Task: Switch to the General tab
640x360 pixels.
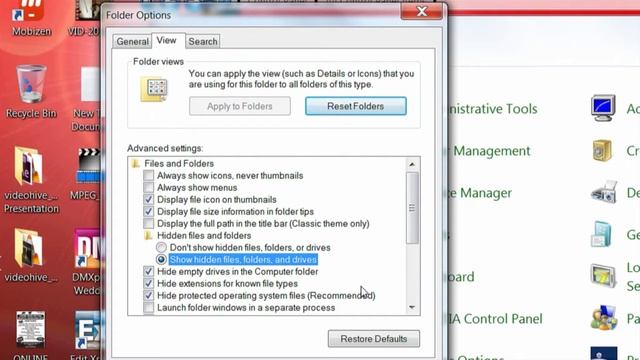Action: 132,42
